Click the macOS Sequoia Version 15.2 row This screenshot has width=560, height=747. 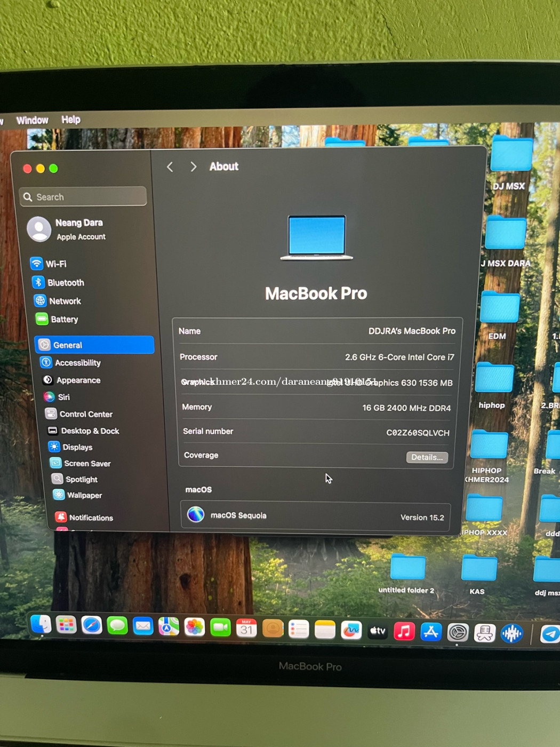point(316,516)
